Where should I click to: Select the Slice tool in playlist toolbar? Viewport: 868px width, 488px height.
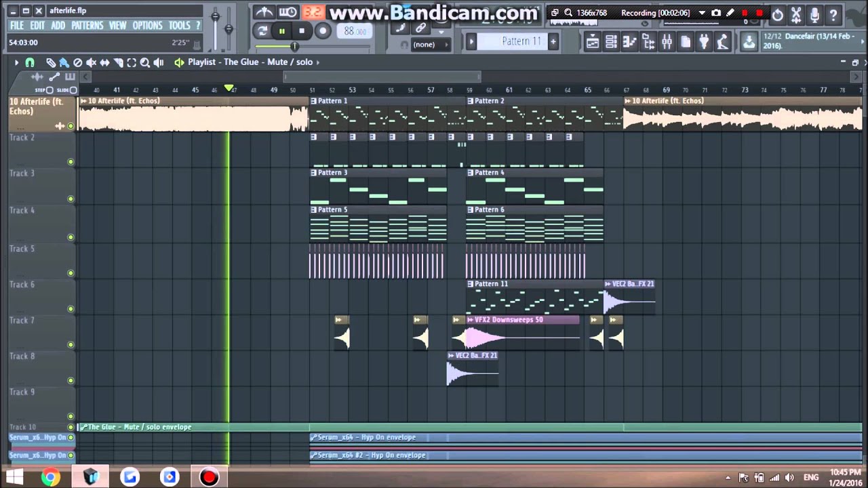118,62
